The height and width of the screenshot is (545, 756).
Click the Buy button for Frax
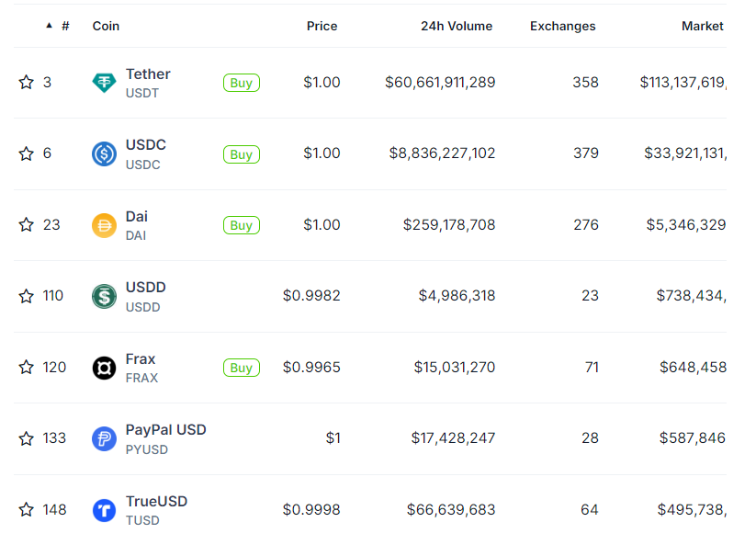click(x=242, y=368)
